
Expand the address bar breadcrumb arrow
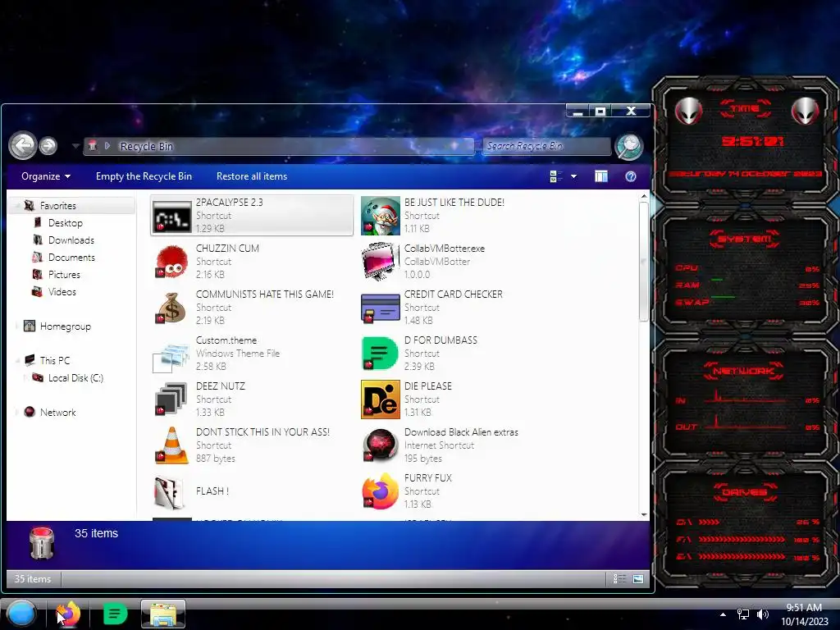pyautogui.click(x=107, y=146)
